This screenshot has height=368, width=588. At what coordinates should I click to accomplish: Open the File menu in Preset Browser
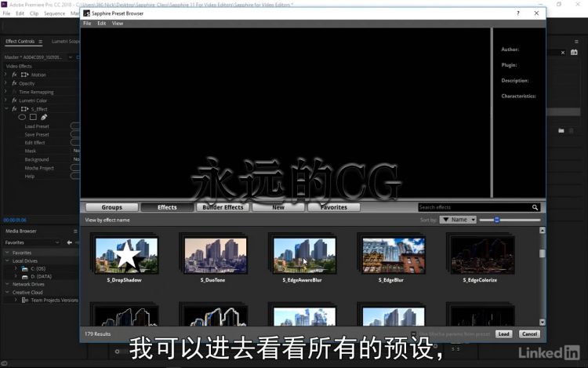point(87,24)
